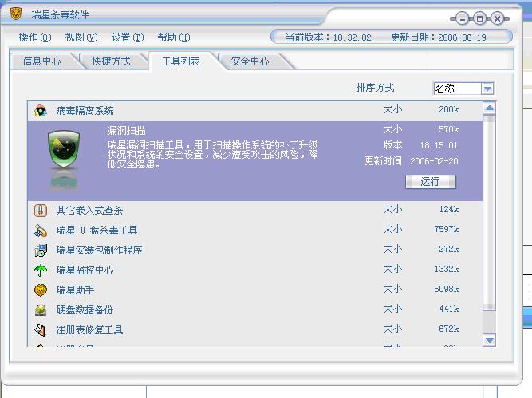532x398 pixels.
Task: Click the 瑞星 U 盘杀毒工具 icon
Action: click(41, 231)
